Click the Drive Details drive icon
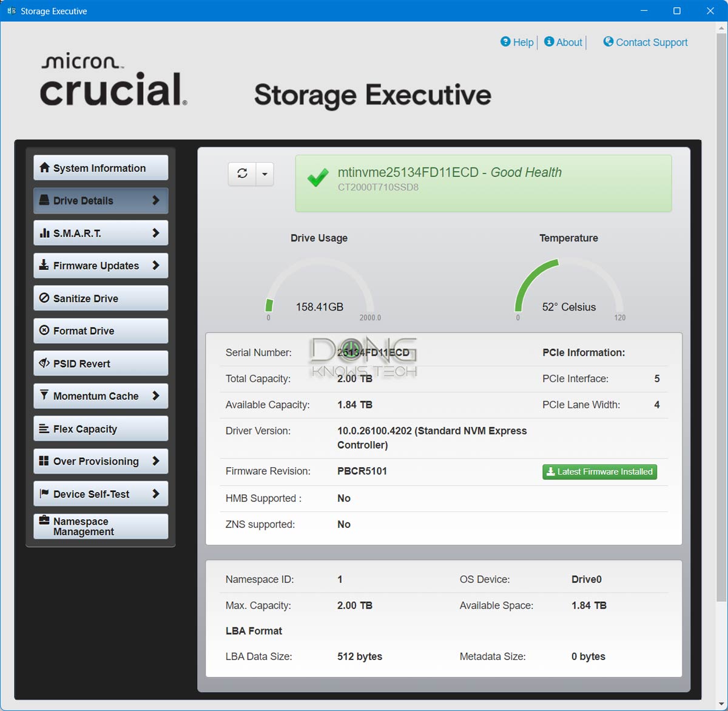728x711 pixels. coord(44,200)
